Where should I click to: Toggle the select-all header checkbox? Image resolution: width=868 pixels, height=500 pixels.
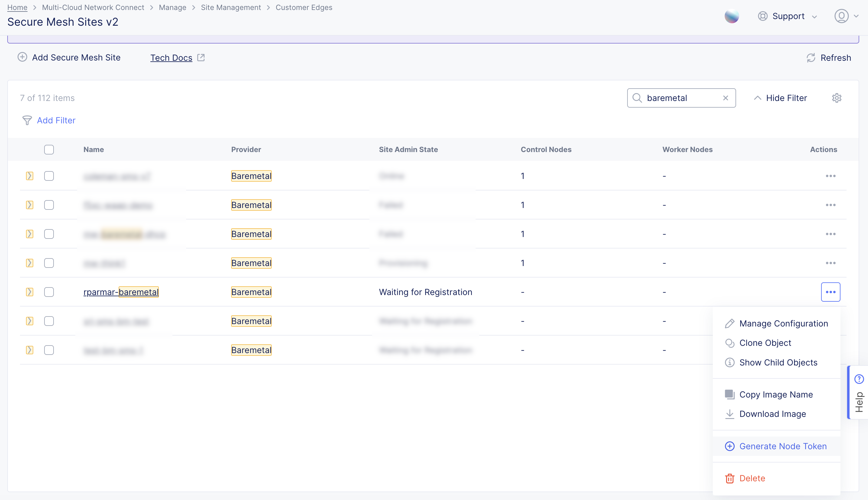(49, 149)
